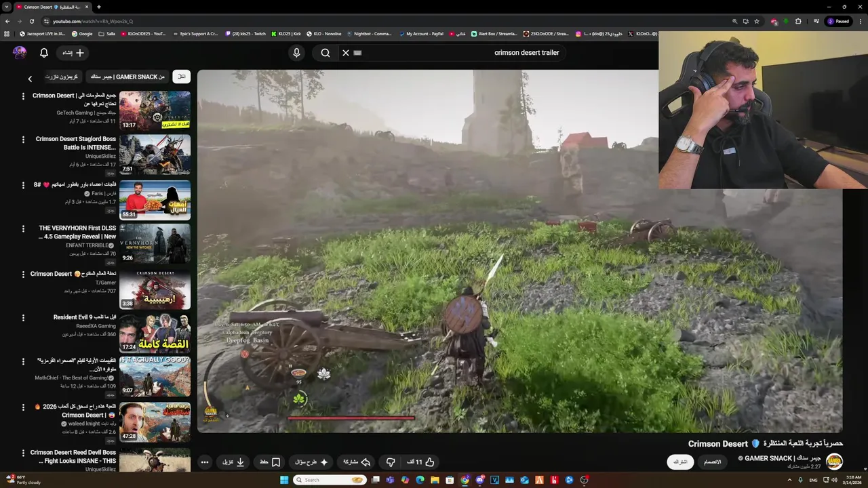Screen dimensions: 868x488
Task: Open the Resident Evil 9 video title
Action: [x=84, y=317]
